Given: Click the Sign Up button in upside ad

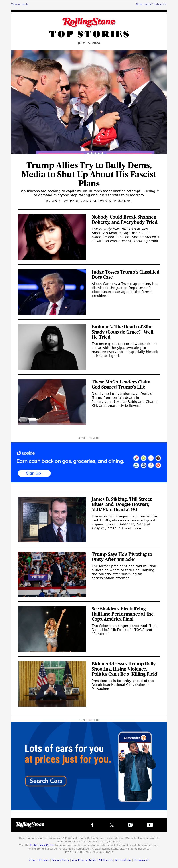Looking at the screenshot, I should pos(34,473).
